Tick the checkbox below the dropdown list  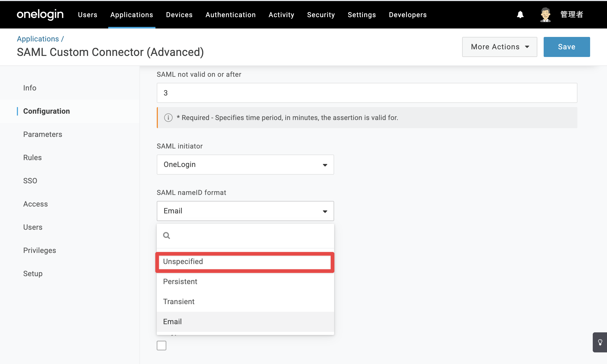pos(162,346)
